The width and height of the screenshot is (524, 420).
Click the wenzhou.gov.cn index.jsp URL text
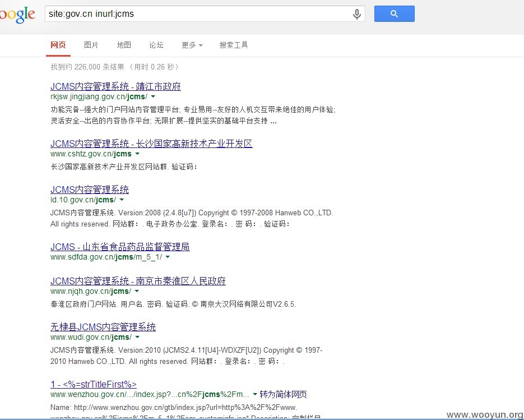coord(150,394)
